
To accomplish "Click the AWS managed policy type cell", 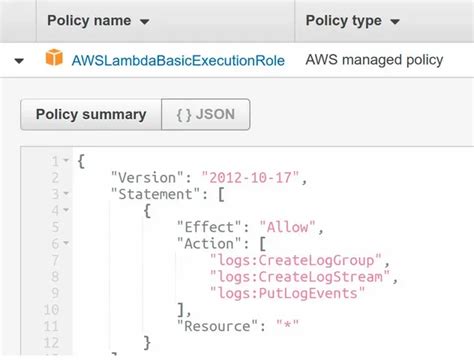I will [x=374, y=60].
